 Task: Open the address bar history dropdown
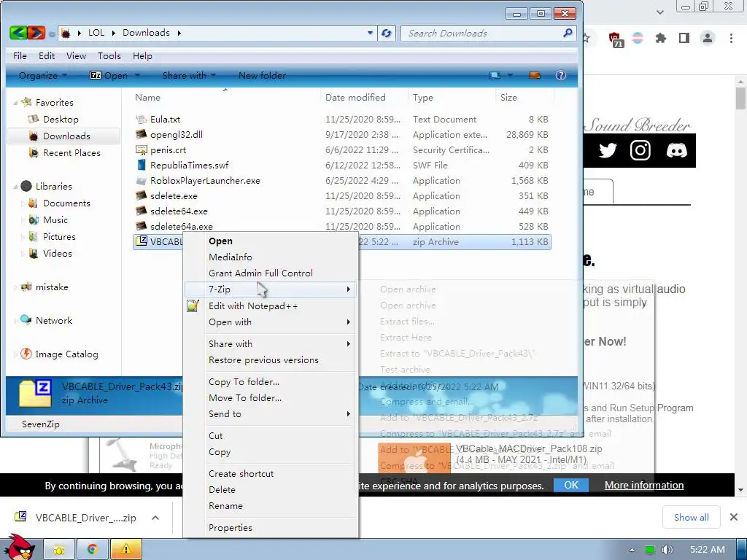370,33
